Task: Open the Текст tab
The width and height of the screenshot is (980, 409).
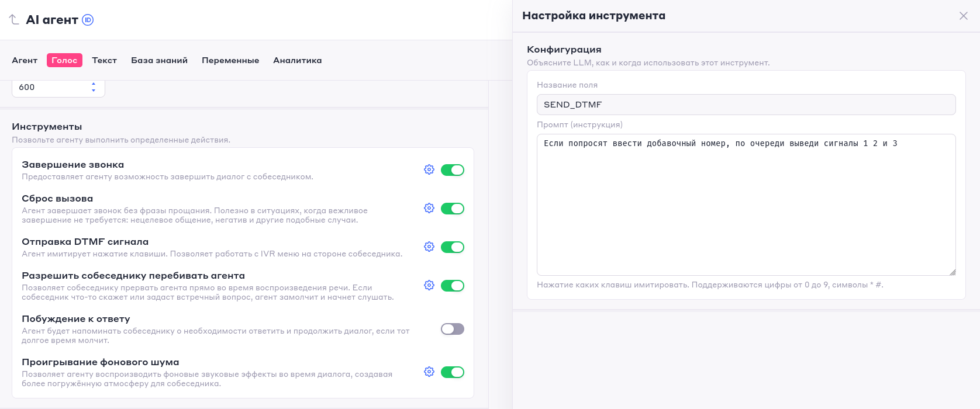Action: pos(105,60)
